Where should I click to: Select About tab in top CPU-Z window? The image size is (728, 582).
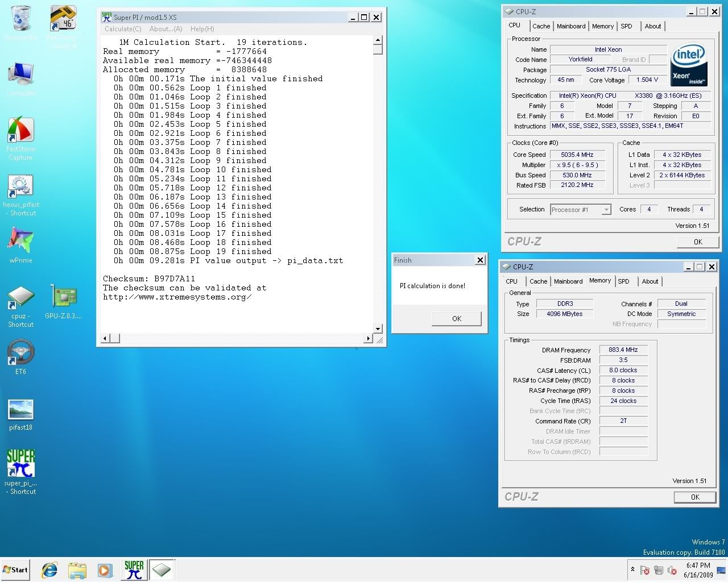tap(653, 26)
